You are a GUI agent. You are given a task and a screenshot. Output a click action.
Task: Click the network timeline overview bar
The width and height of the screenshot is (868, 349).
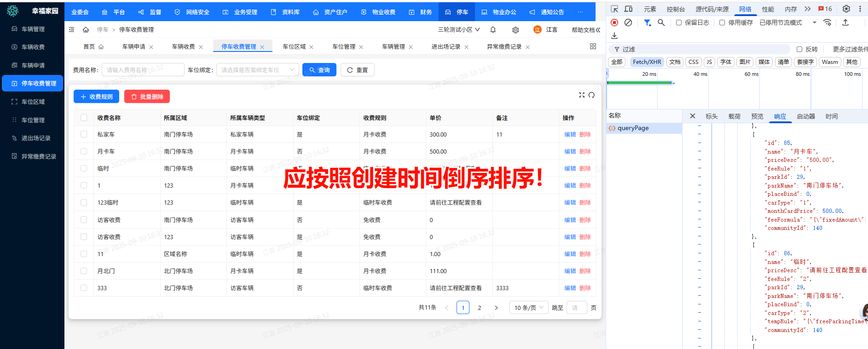coord(640,83)
